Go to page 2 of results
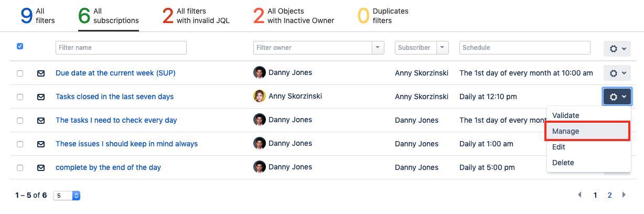The image size is (644, 214). [x=609, y=195]
